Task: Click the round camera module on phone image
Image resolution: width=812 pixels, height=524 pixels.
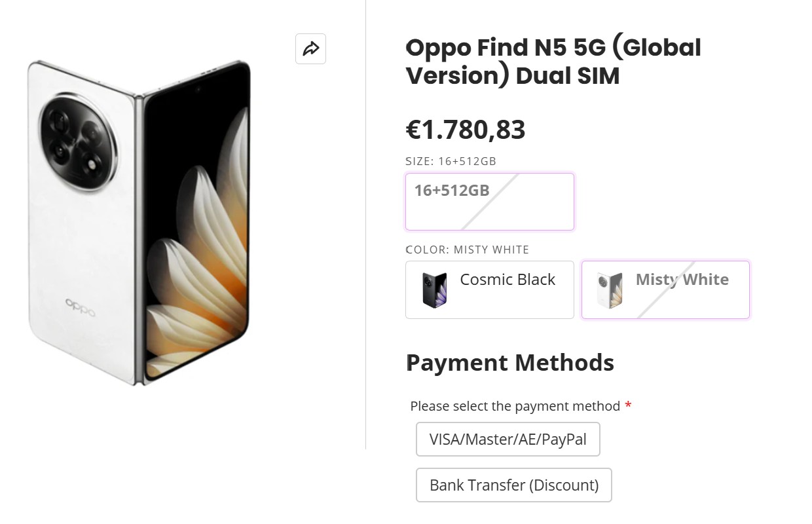Action: [x=78, y=141]
